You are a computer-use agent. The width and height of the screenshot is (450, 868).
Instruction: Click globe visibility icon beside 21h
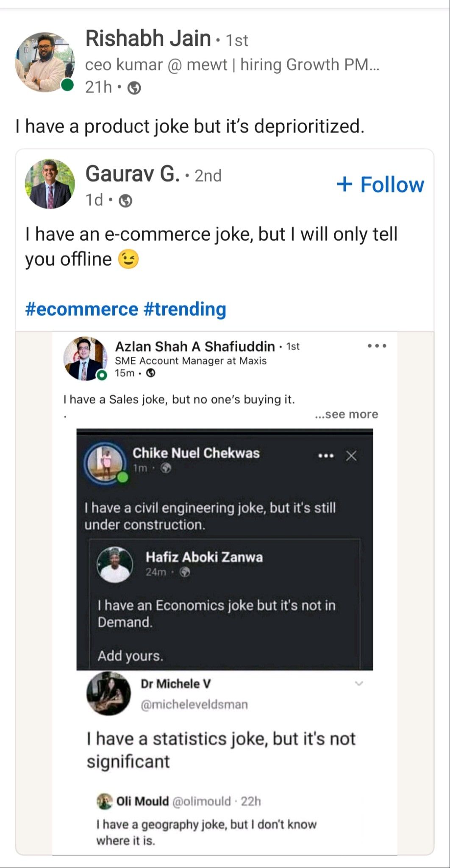pos(134,88)
